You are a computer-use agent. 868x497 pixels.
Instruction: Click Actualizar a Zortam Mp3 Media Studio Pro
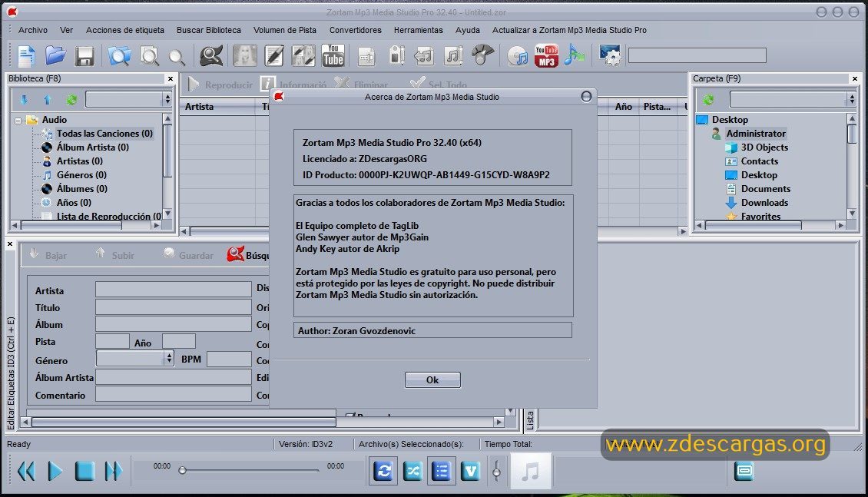pyautogui.click(x=569, y=30)
